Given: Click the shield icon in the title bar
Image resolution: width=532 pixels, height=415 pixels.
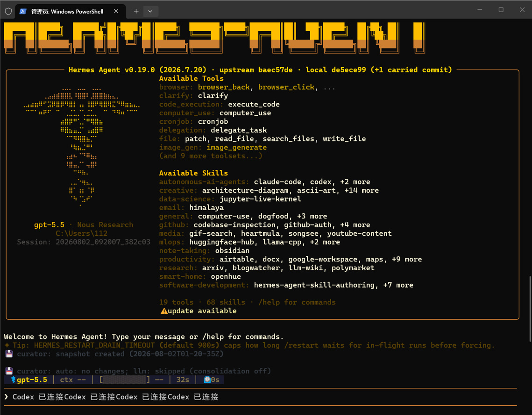Looking at the screenshot, I should 8,11.
